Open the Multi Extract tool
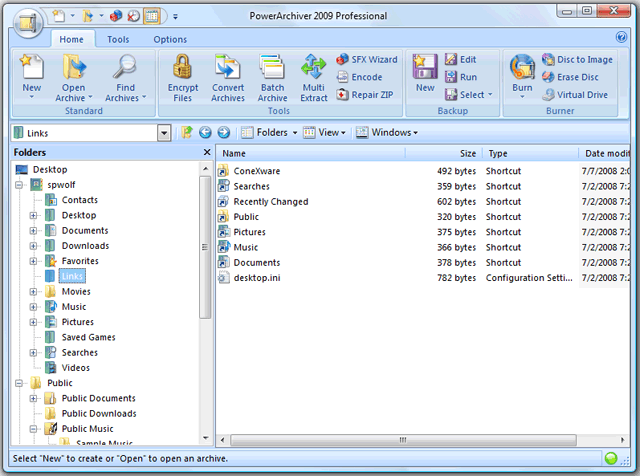 (x=313, y=77)
